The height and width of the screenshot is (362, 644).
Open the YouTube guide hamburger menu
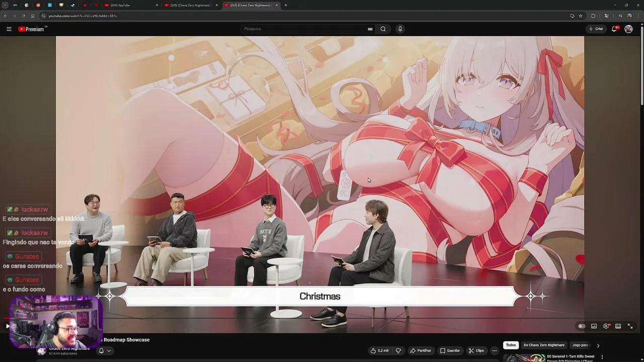[x=9, y=29]
